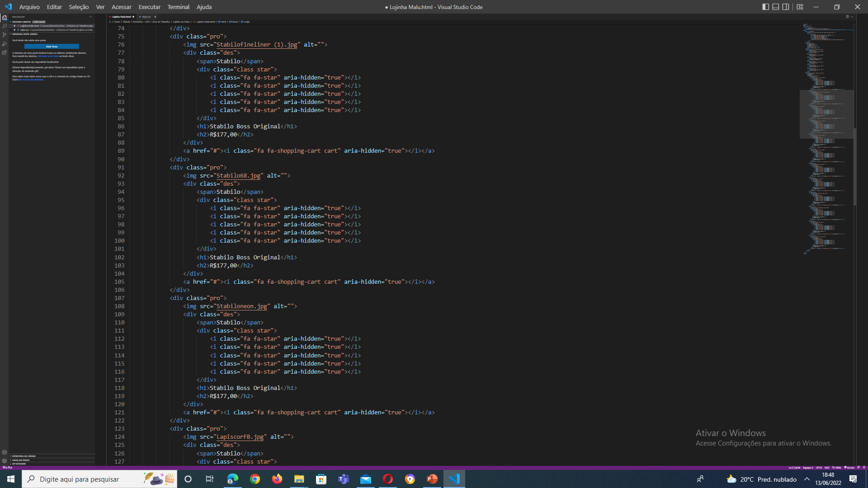Click Windows taskbar search box
868x488 pixels.
coord(99,479)
